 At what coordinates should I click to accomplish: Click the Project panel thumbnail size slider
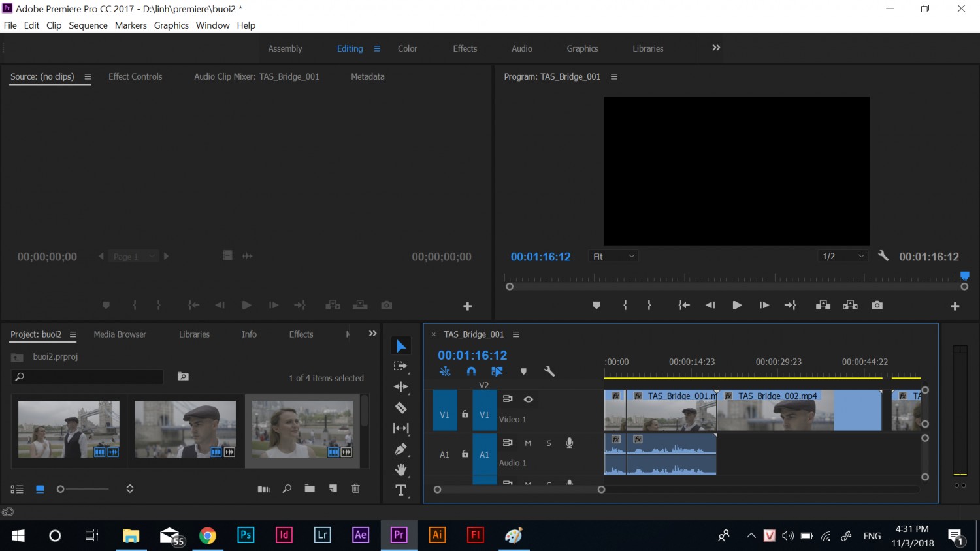click(83, 489)
